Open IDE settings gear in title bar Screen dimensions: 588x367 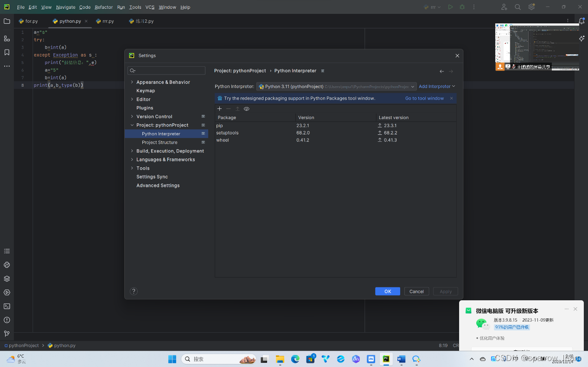531,7
